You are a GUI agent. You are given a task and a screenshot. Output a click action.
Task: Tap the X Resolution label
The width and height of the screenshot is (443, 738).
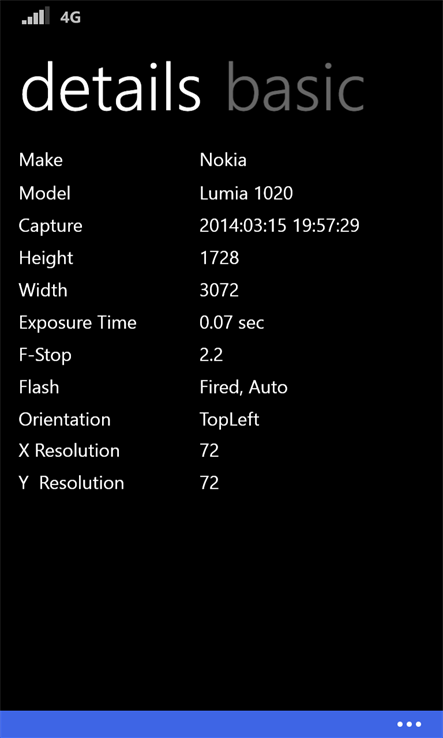click(x=69, y=451)
